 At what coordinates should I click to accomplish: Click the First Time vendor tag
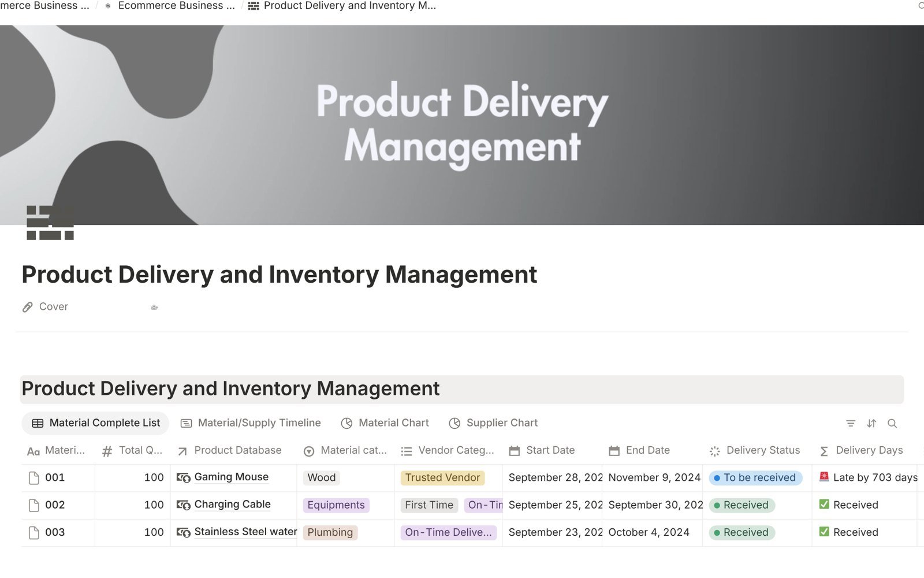coord(429,505)
